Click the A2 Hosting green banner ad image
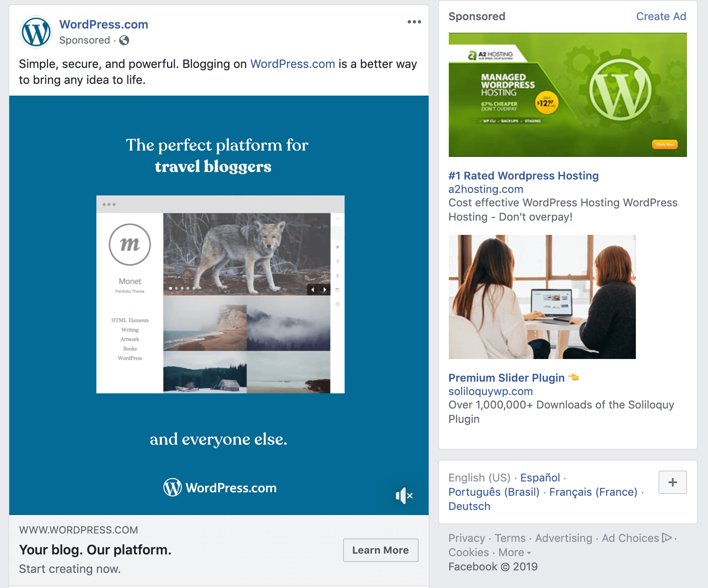The image size is (708, 588). [x=568, y=95]
